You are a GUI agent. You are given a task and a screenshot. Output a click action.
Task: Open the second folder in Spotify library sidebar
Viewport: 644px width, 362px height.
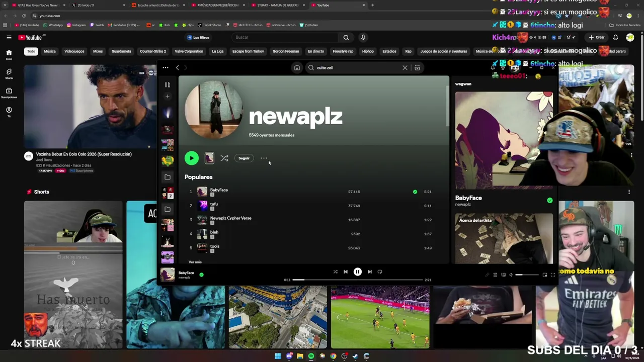pos(168,209)
